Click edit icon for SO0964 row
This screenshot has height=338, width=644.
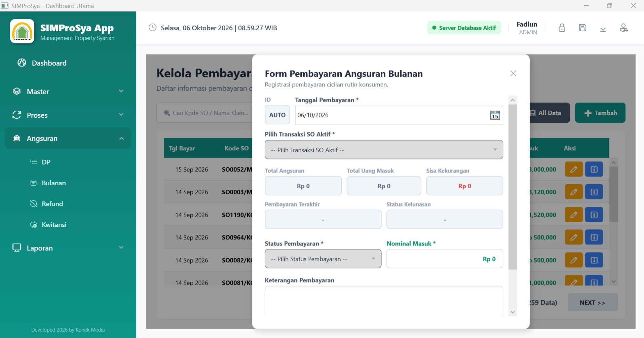click(x=574, y=237)
